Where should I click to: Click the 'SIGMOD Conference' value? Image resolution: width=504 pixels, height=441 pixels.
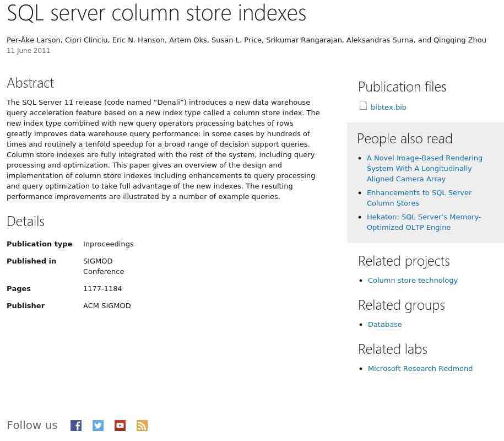pyautogui.click(x=104, y=266)
